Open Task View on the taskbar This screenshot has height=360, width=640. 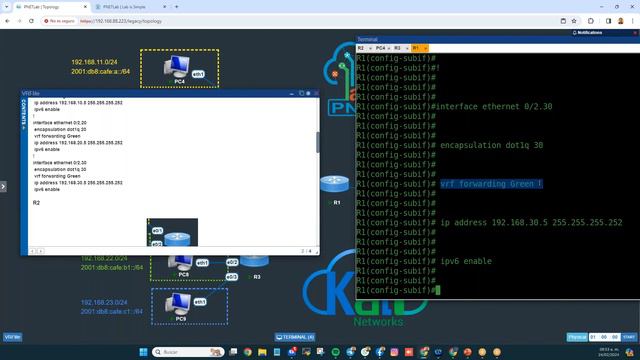233,352
